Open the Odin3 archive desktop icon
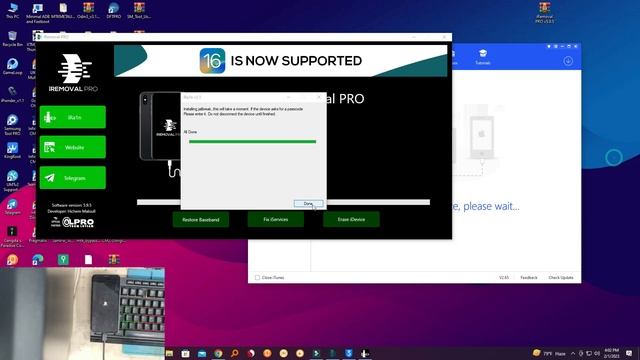The width and height of the screenshot is (640, 360). (x=88, y=11)
